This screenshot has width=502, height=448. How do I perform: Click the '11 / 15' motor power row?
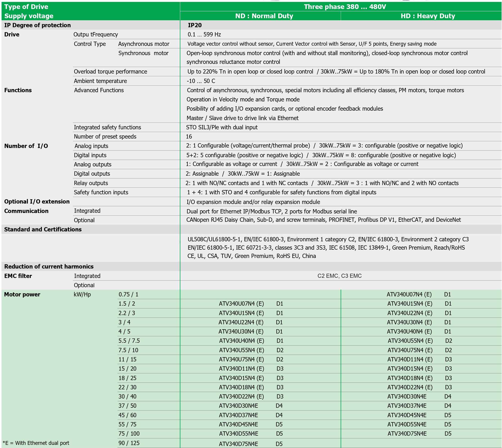127,360
